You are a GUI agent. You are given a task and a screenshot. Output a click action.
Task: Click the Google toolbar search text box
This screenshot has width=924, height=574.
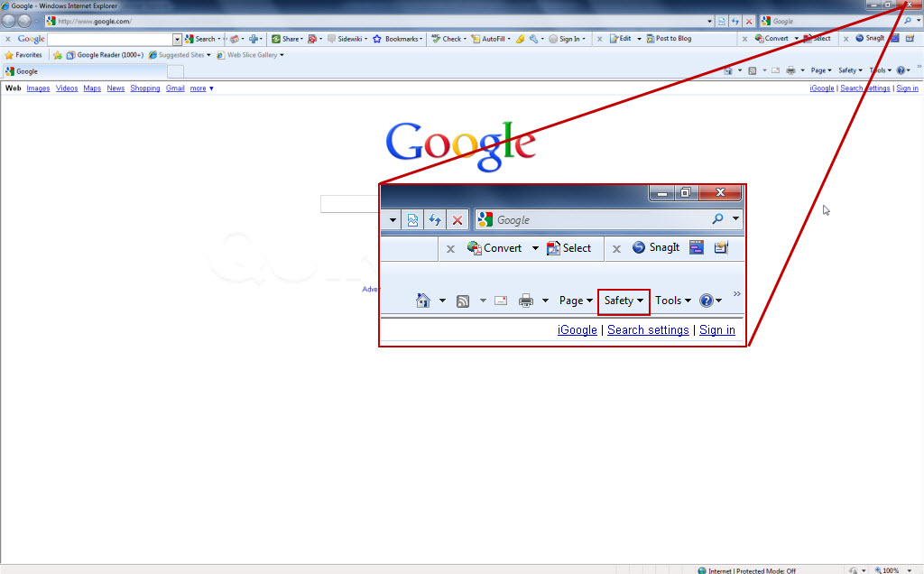[x=110, y=39]
